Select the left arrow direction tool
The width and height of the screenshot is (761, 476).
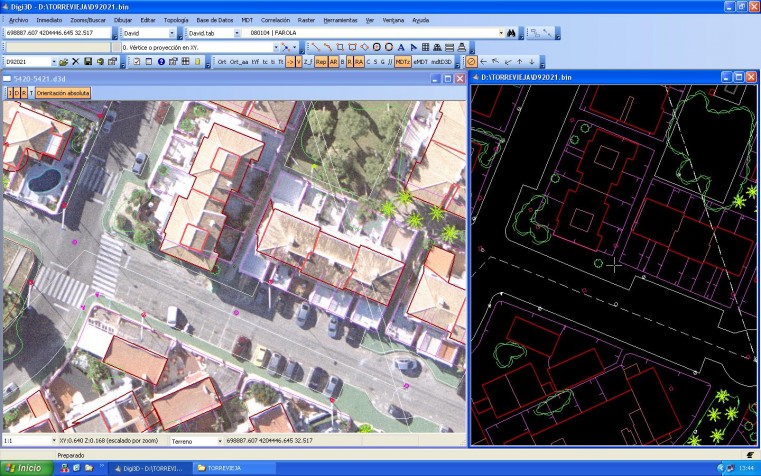coord(484,62)
